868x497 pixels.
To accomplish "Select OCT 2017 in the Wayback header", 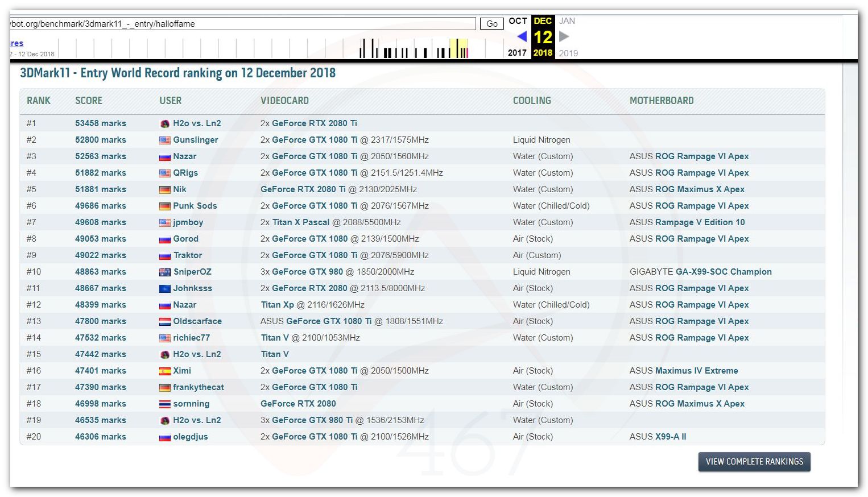I will [517, 21].
